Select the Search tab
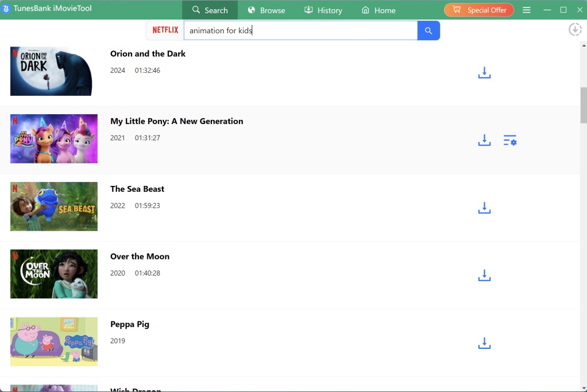This screenshot has height=392, width=587. point(210,10)
